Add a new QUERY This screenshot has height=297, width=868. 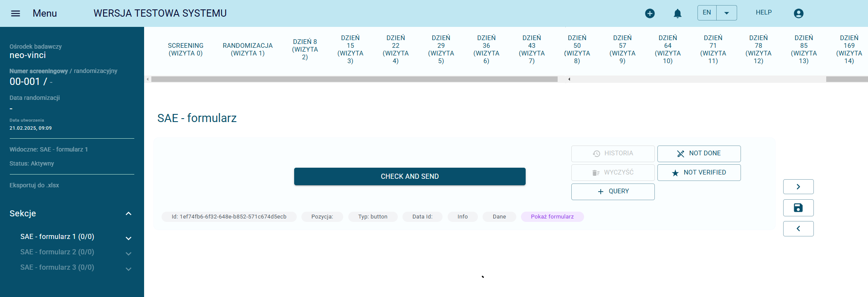(613, 192)
